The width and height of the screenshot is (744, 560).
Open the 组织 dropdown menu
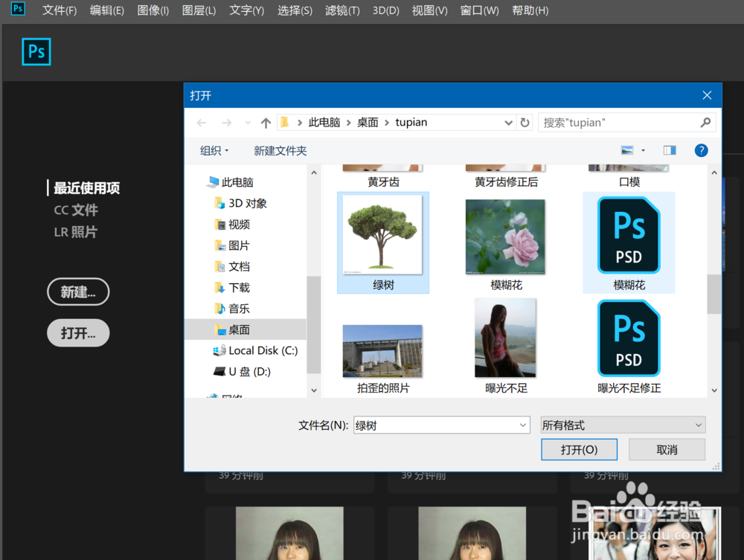214,151
